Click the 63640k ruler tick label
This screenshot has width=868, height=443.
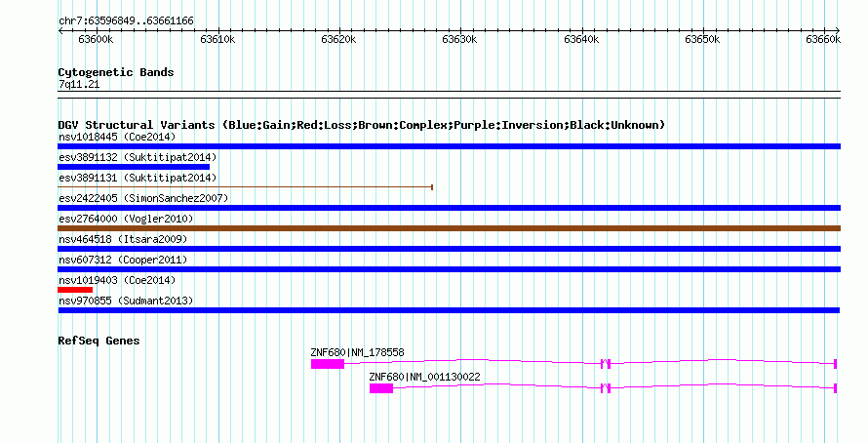click(x=581, y=39)
